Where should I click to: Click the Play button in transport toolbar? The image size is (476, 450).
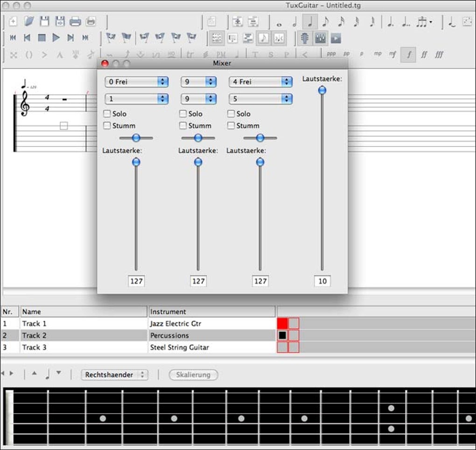click(56, 38)
